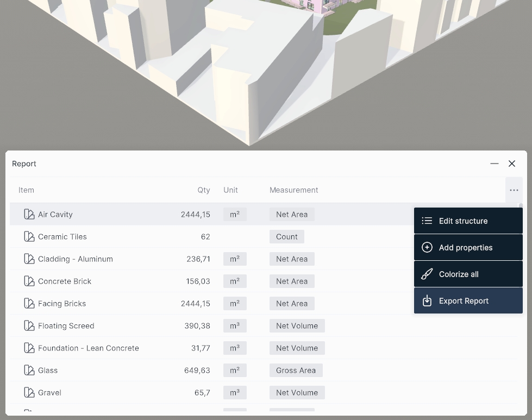532x420 pixels.
Task: Click the quantity 62 for Ceramic Tiles
Action: (205, 237)
